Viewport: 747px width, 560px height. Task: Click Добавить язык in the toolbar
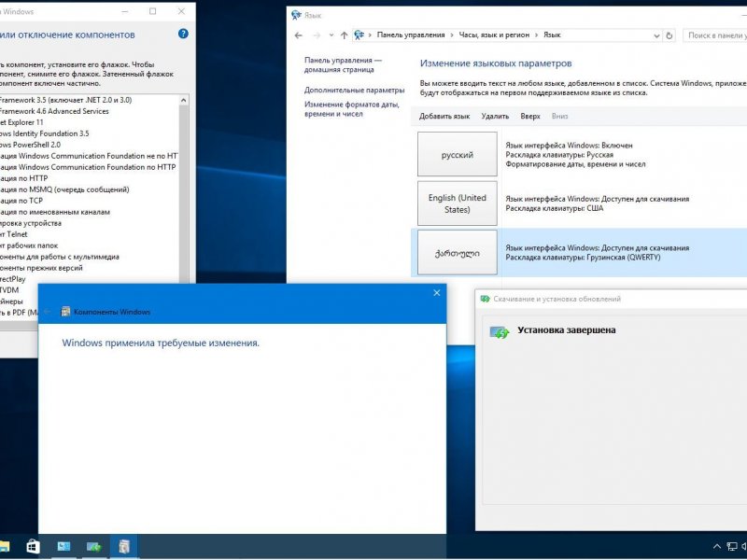(444, 116)
